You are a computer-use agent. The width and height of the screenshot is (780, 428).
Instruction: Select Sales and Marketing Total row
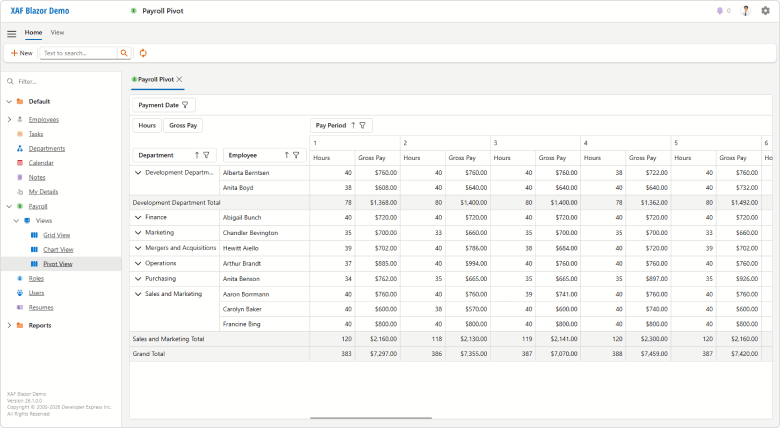pos(219,339)
